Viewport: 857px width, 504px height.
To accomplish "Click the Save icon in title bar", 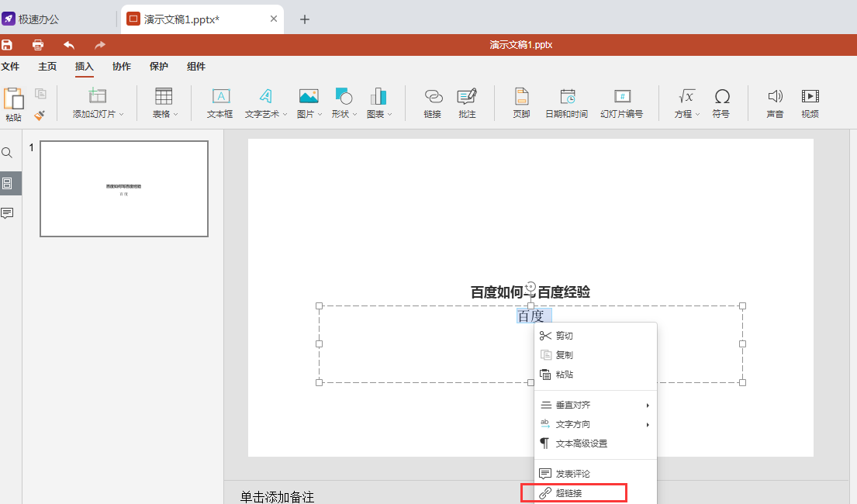I will [7, 45].
